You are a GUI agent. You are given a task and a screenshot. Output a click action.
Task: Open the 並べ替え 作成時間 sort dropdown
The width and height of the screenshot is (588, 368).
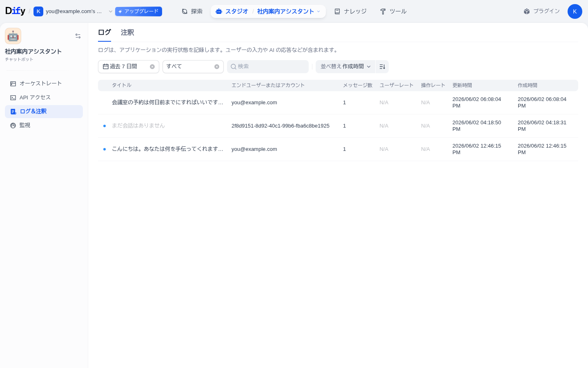click(x=345, y=67)
